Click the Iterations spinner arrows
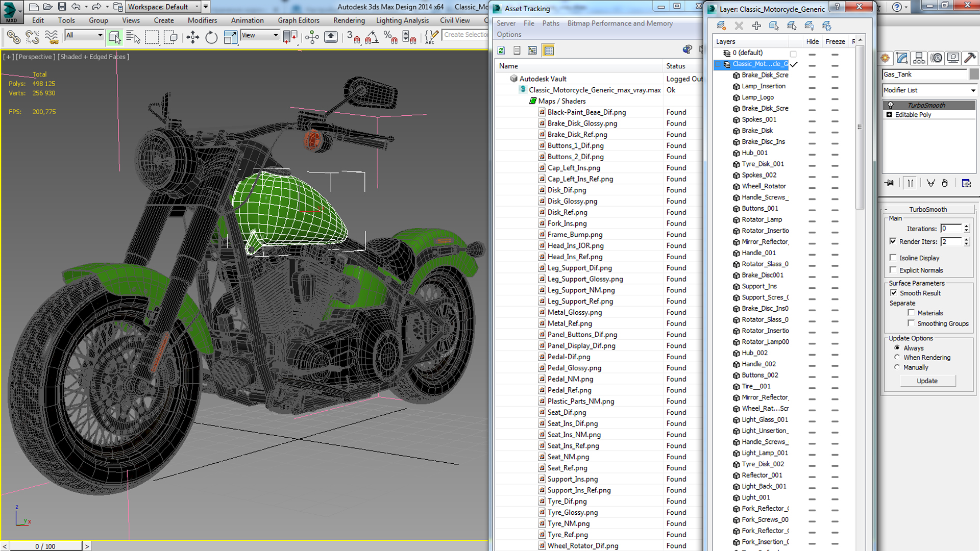Image resolution: width=980 pixels, height=551 pixels. 966,229
